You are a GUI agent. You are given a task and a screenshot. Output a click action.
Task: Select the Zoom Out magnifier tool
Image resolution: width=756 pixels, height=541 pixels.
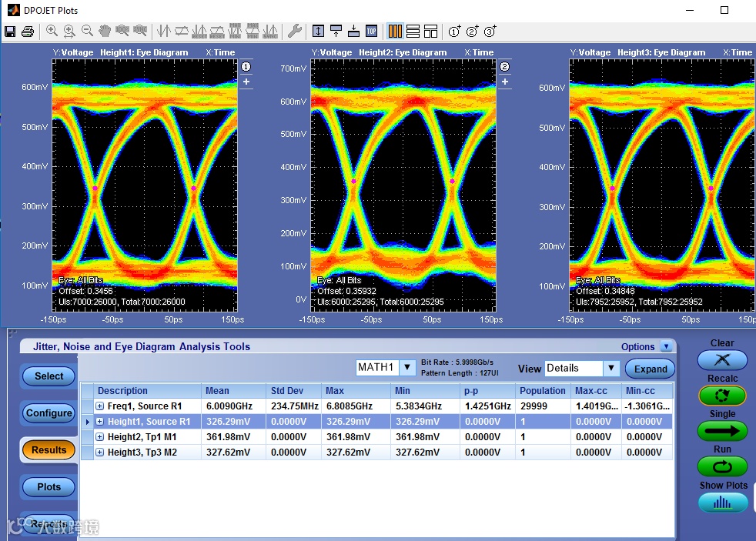(x=87, y=32)
